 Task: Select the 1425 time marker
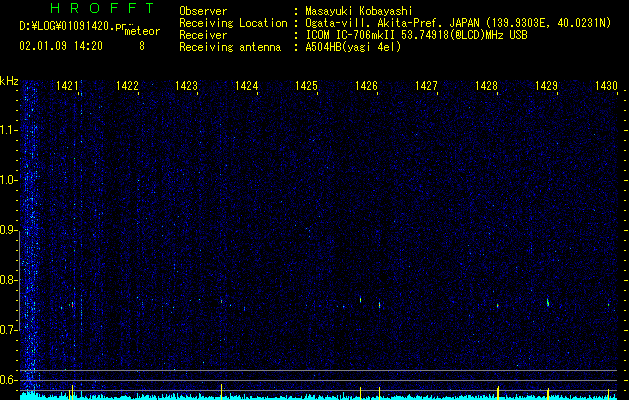click(306, 86)
